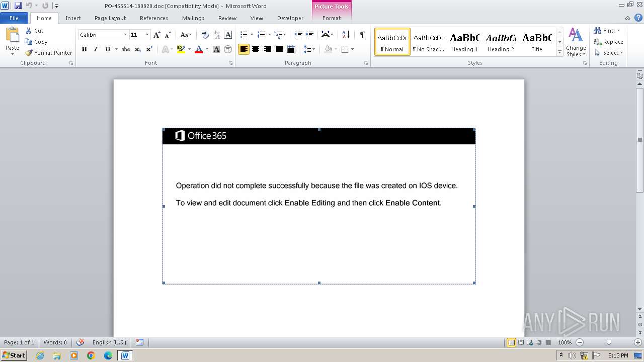Viewport: 644px width, 362px height.
Task: Click Shading color button
Action: click(328, 49)
